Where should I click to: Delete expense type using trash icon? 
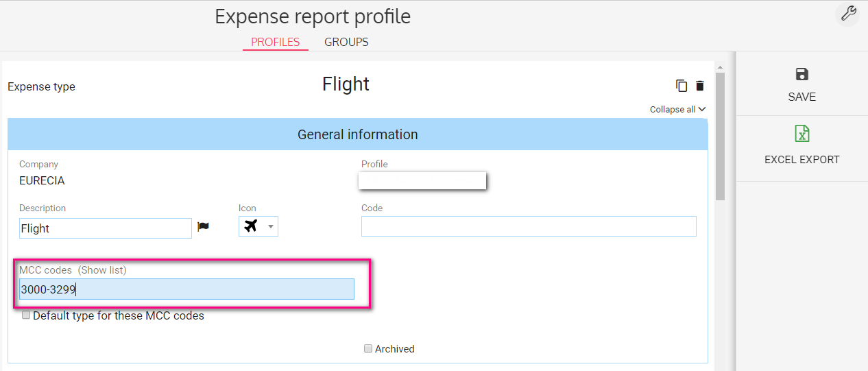pyautogui.click(x=700, y=86)
